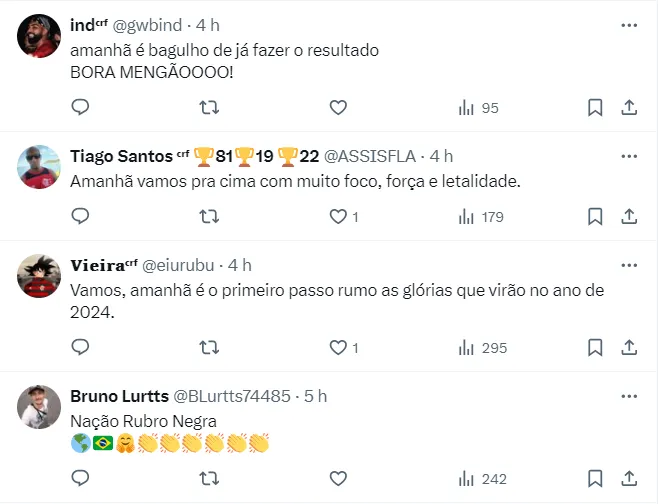Click the @gwbind profile avatar
The image size is (658, 504).
pyautogui.click(x=40, y=35)
